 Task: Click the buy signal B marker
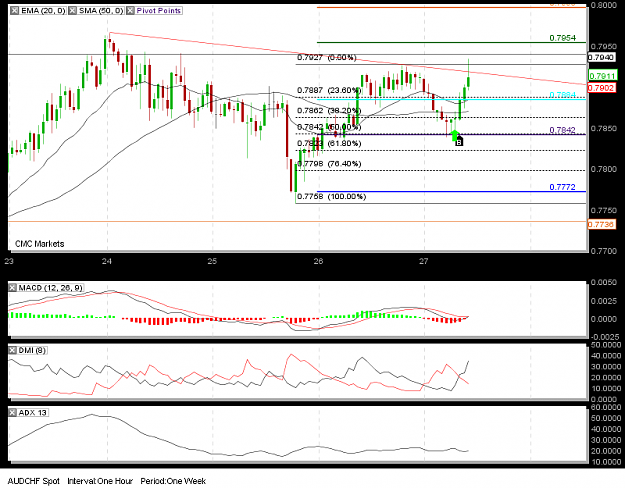click(x=459, y=142)
